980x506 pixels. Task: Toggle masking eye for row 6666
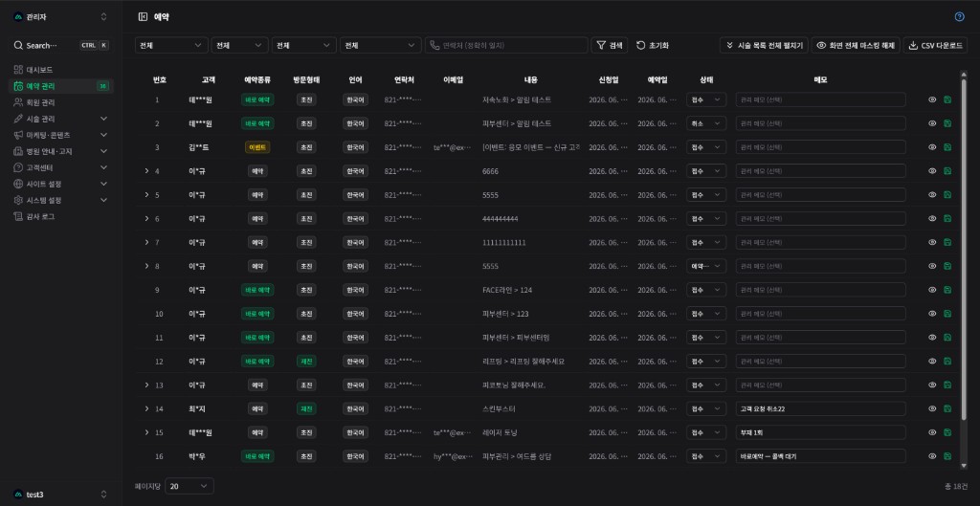coord(932,171)
